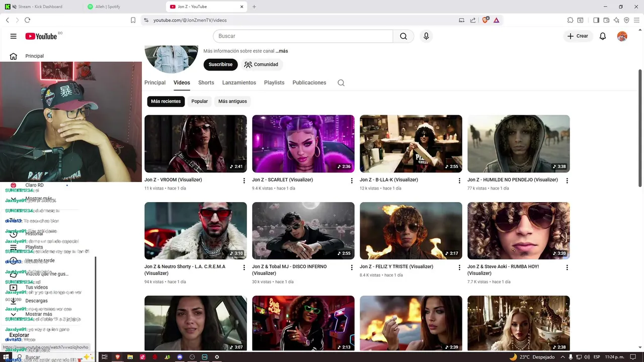The height and width of the screenshot is (362, 644).
Task: Open the notifications bell
Action: click(603, 36)
